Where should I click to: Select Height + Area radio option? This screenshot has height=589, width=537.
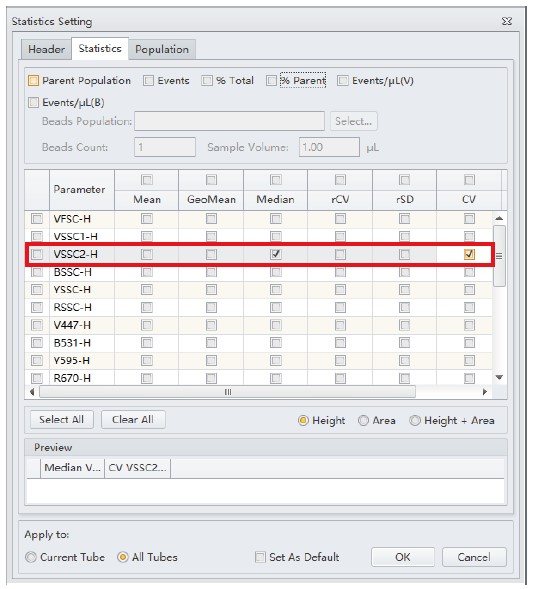(x=415, y=420)
